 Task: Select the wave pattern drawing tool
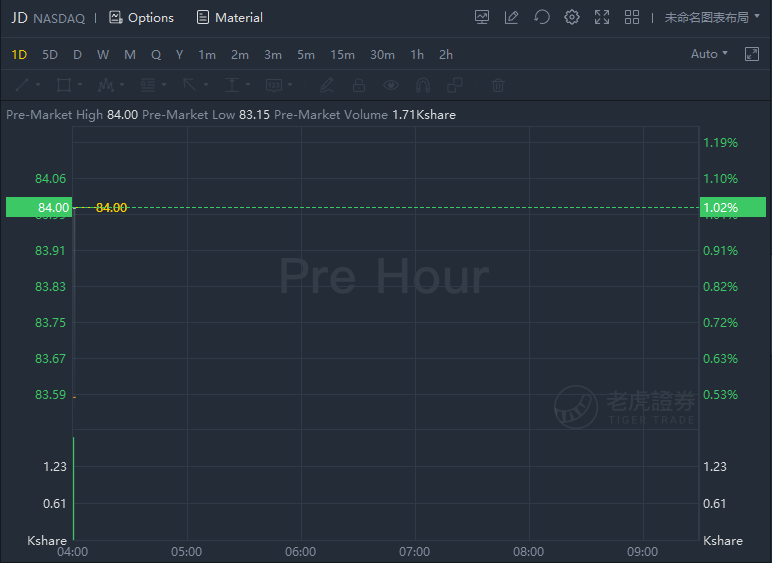105,85
